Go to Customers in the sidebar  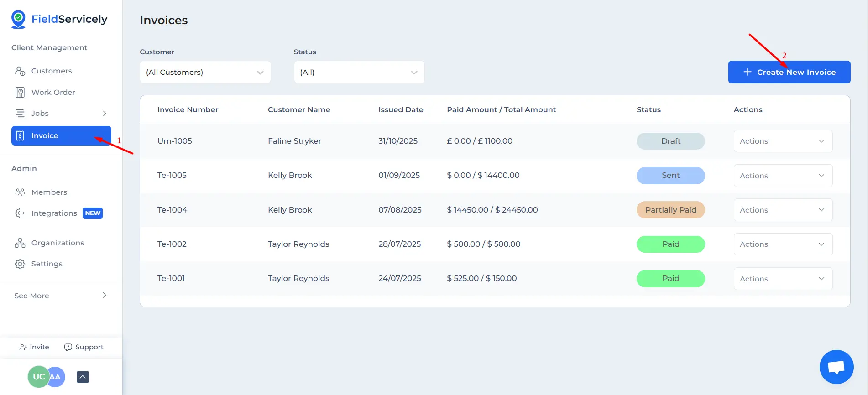[52, 71]
